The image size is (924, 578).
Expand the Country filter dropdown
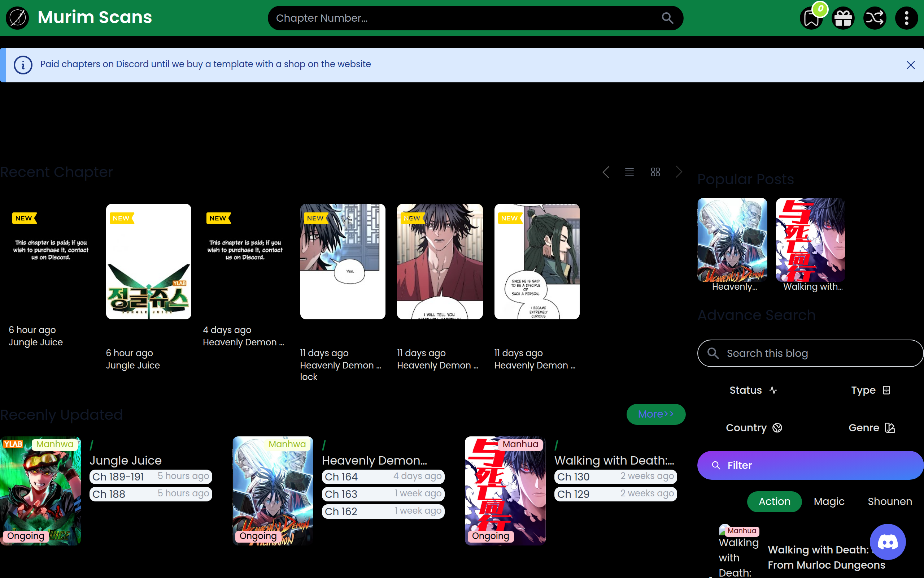[x=754, y=428]
